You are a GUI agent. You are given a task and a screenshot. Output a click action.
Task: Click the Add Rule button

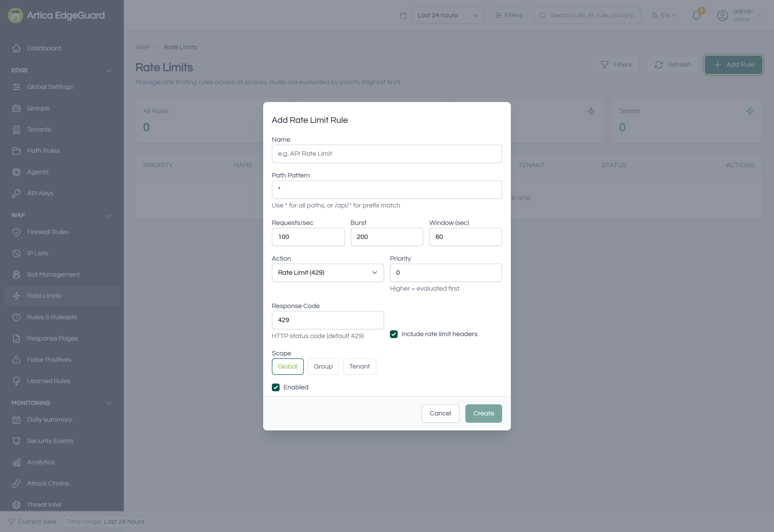click(x=733, y=65)
